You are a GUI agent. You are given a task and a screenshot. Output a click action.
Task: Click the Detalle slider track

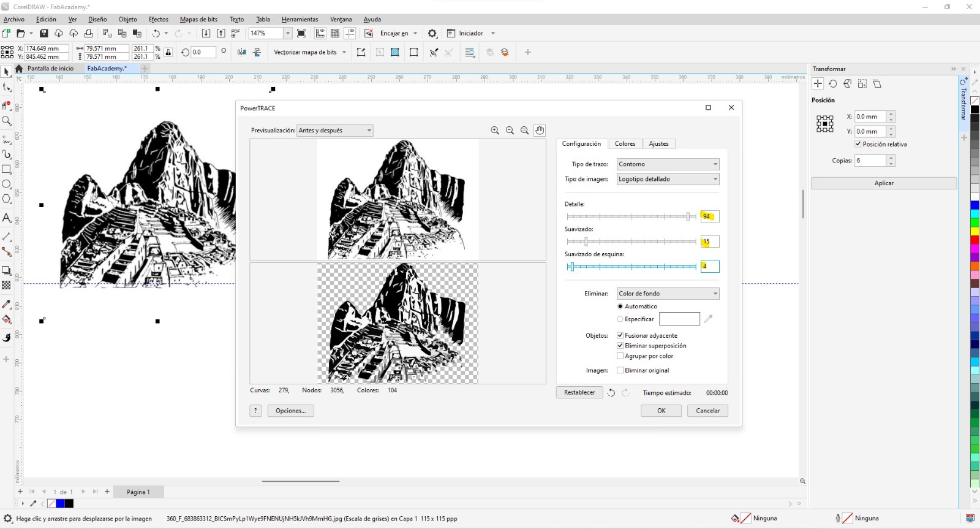point(631,216)
